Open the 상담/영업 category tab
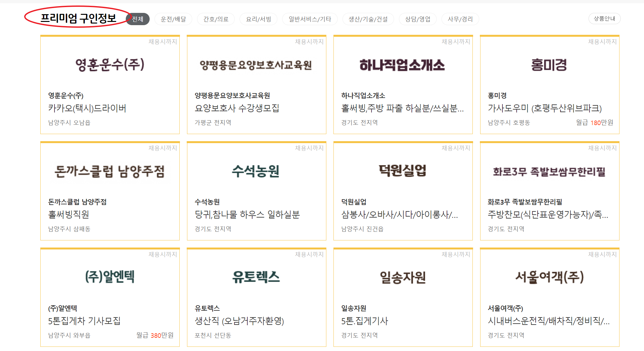The image size is (644, 351). [418, 19]
